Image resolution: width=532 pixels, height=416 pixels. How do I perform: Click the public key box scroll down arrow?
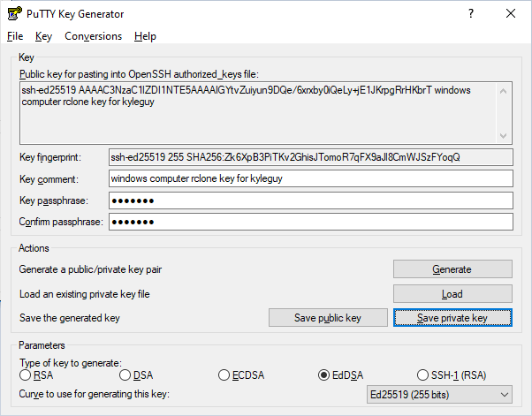click(505, 136)
